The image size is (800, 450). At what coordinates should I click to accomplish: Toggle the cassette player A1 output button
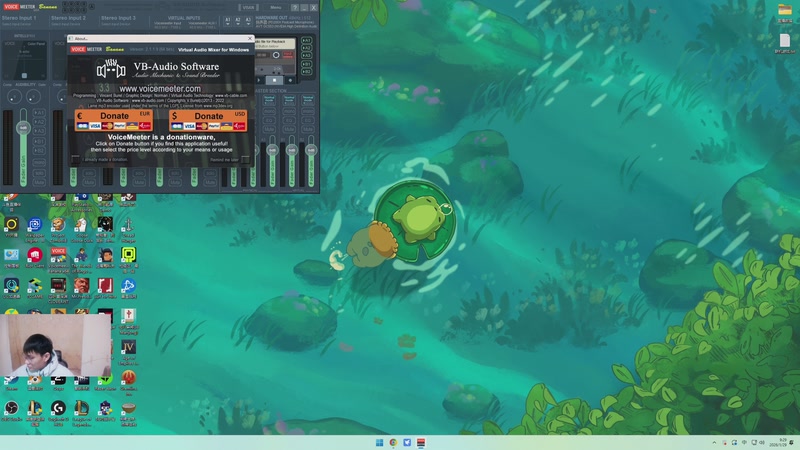click(x=306, y=40)
